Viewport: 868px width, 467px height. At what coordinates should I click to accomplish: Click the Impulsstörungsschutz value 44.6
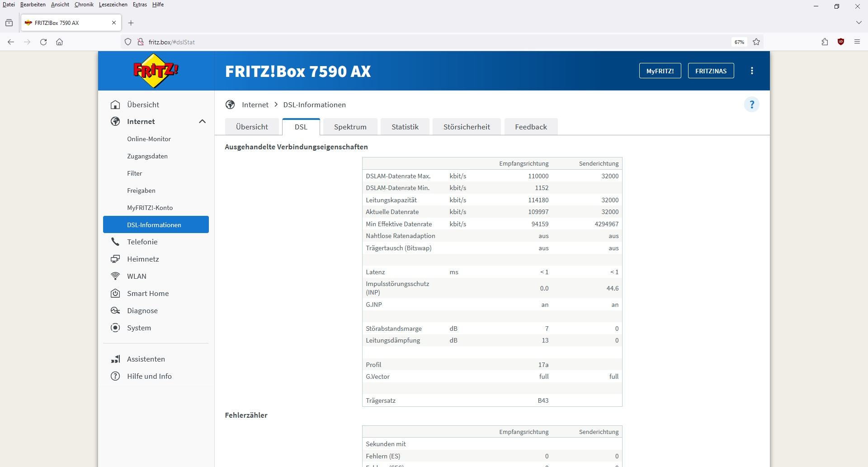click(x=613, y=288)
